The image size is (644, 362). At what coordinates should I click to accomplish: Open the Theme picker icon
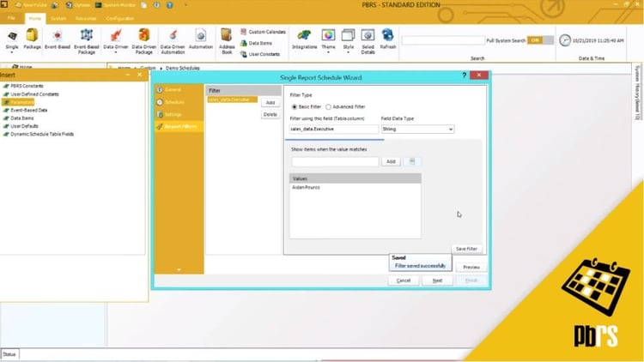click(x=328, y=36)
